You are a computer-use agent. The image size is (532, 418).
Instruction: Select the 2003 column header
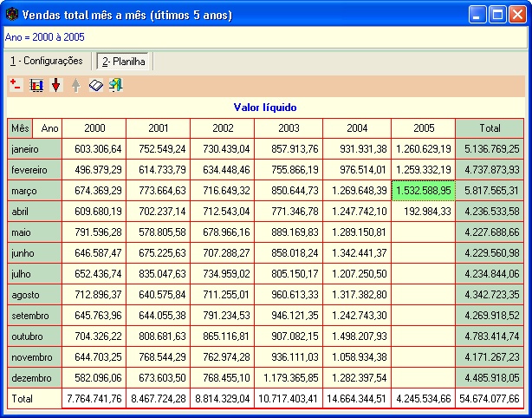click(289, 128)
